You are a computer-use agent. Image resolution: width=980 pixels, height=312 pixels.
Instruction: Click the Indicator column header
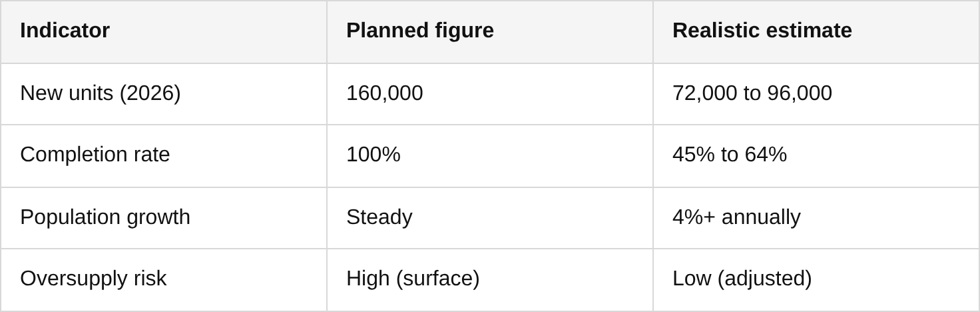(x=65, y=31)
